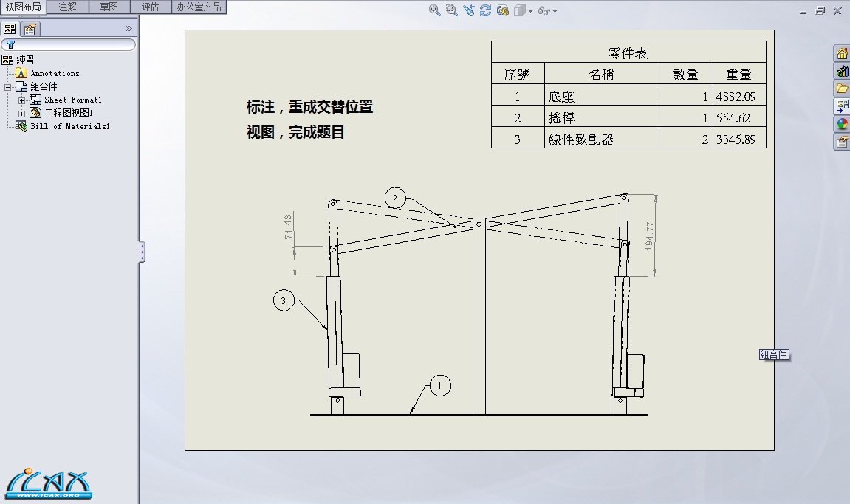
Task: Select the 4882.09 weight cell
Action: (739, 96)
